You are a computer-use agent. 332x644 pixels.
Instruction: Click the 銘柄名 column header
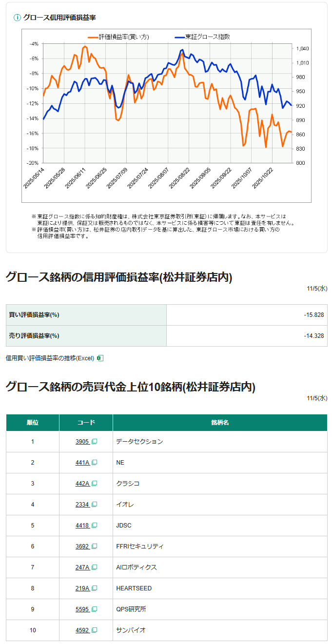point(220,423)
